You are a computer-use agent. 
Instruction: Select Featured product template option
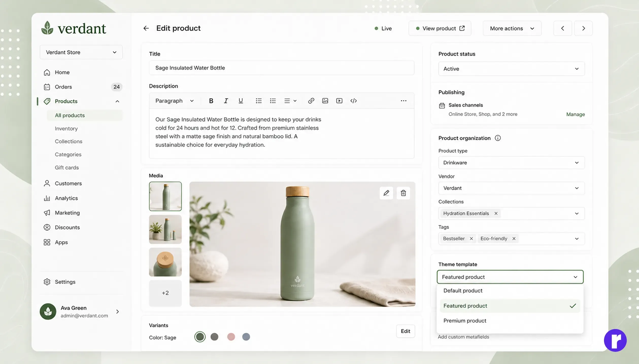(x=510, y=306)
